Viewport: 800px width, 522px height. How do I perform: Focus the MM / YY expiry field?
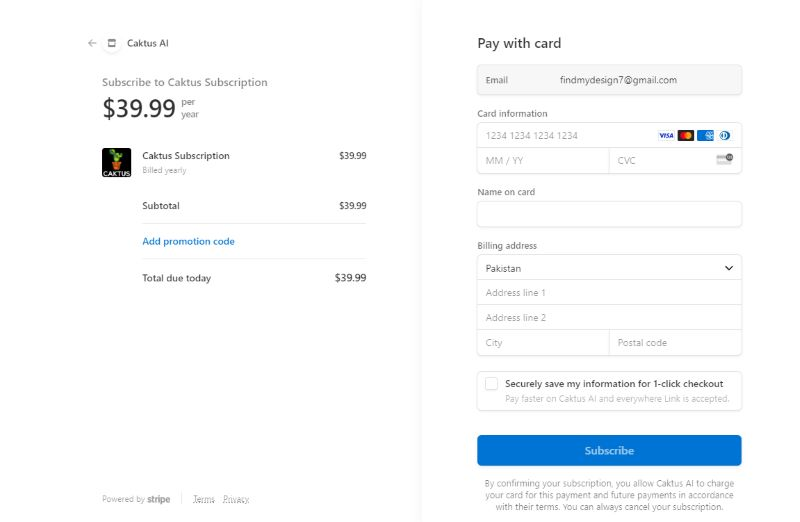pos(543,161)
